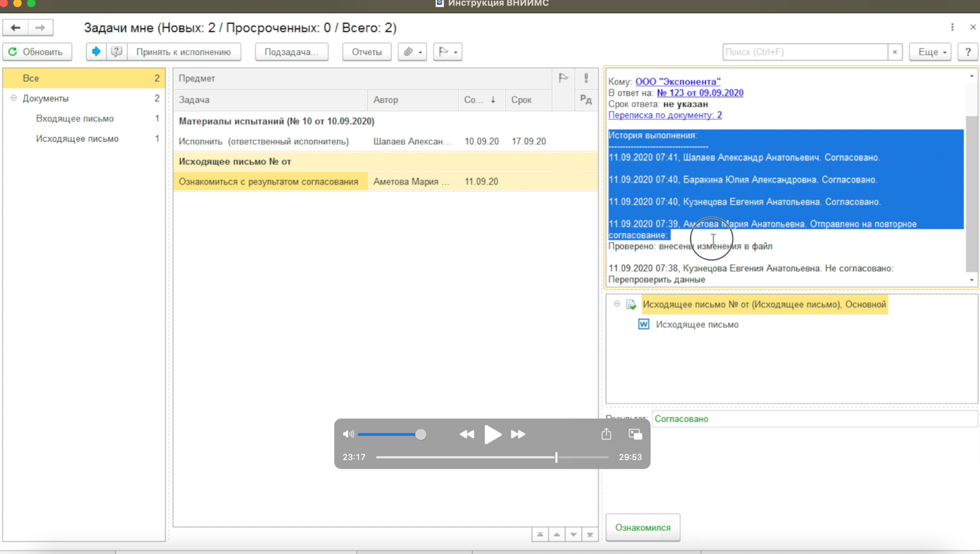Image resolution: width=980 pixels, height=554 pixels.
Task: Select Входящее письмо in the tree
Action: (75, 119)
